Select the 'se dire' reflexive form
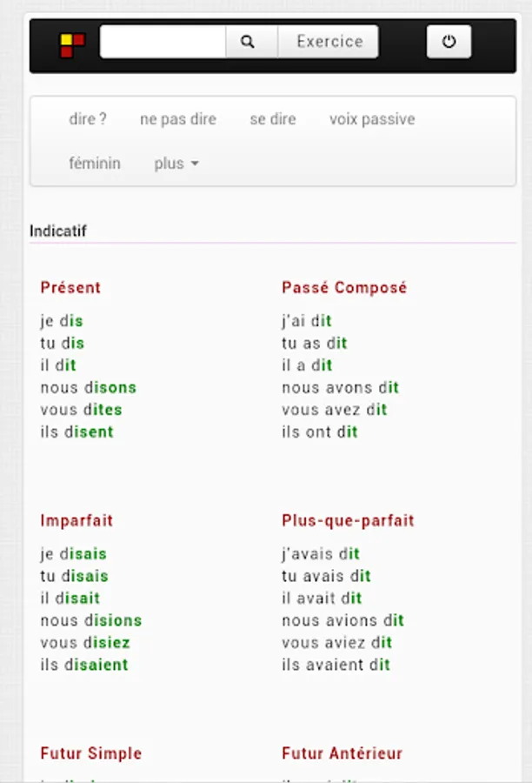Viewport: 532px width, 783px height. [x=273, y=119]
